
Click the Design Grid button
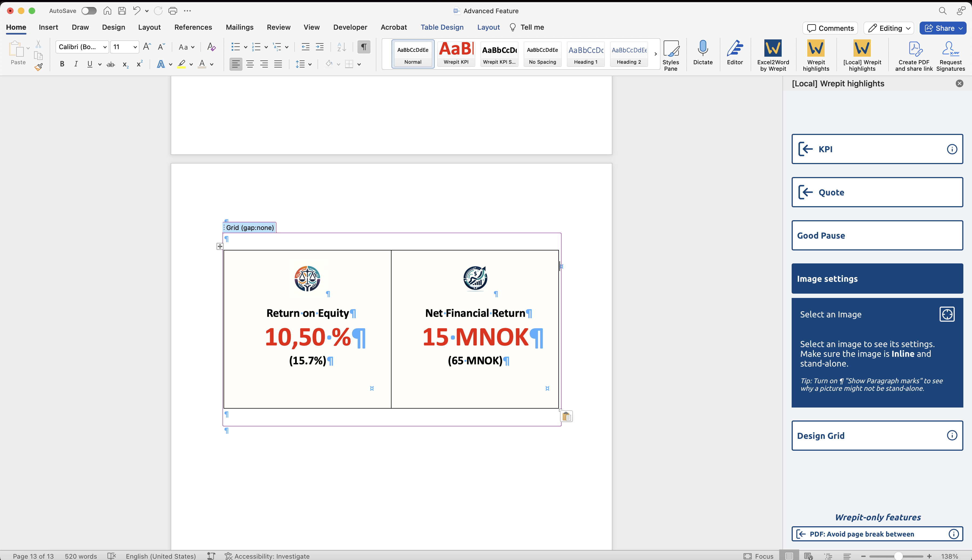click(877, 435)
